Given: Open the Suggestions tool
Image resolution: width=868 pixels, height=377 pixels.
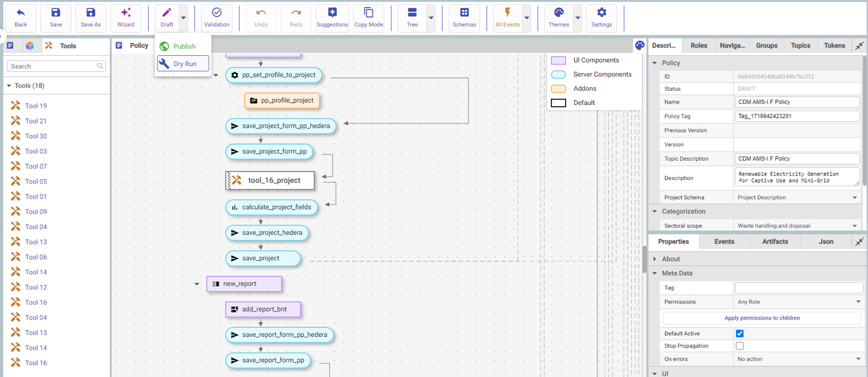Looking at the screenshot, I should pyautogui.click(x=332, y=14).
